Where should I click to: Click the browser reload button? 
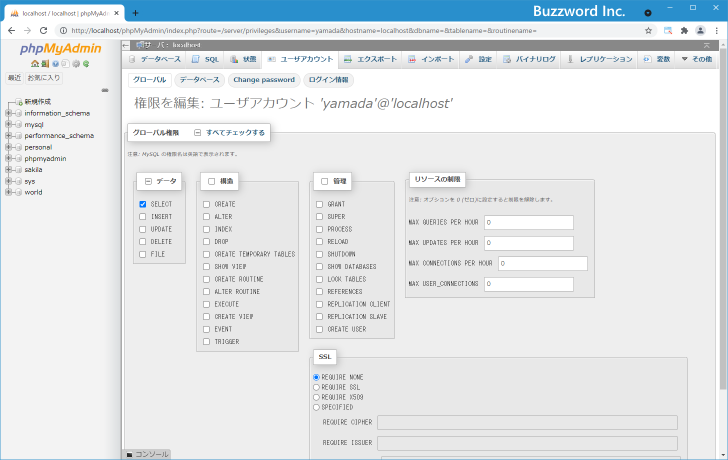tap(41, 31)
